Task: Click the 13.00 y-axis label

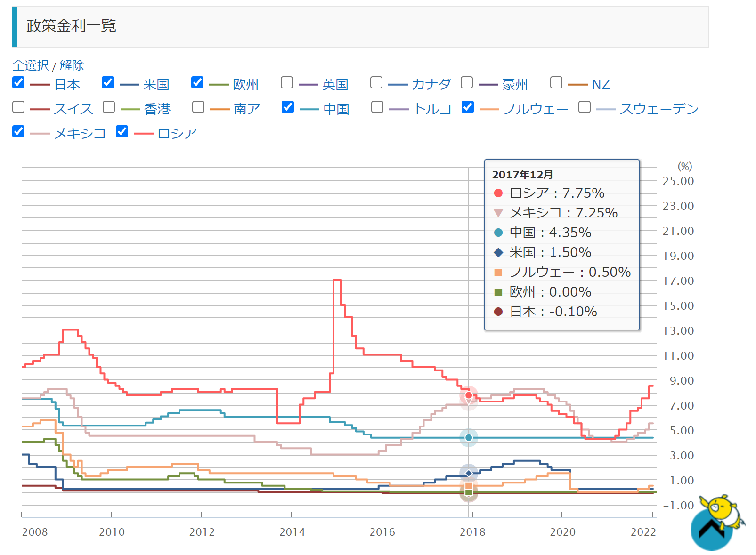Action: pos(678,330)
